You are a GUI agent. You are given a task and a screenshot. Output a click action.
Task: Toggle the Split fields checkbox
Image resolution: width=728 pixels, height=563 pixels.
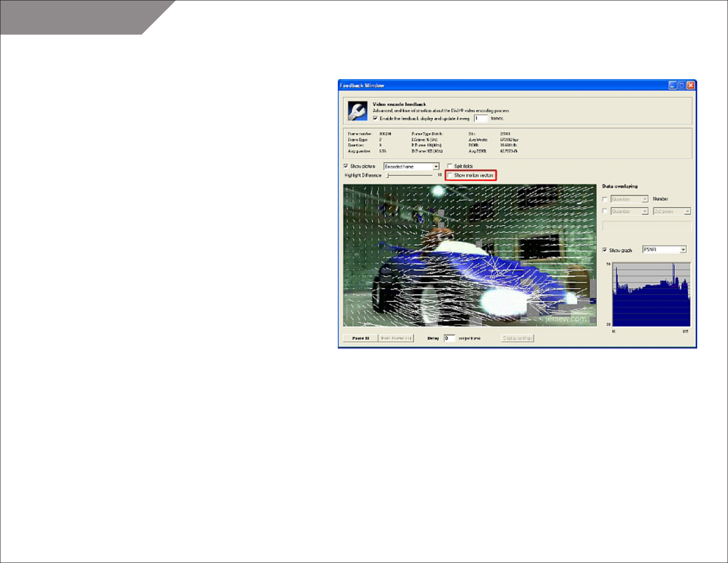coord(450,166)
